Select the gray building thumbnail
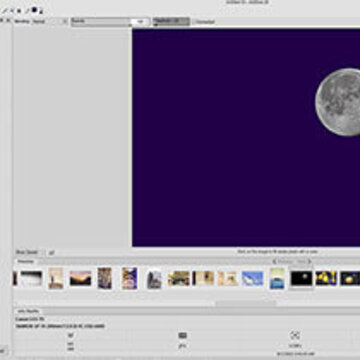Viewport: 360px width, 360px height. (154, 279)
